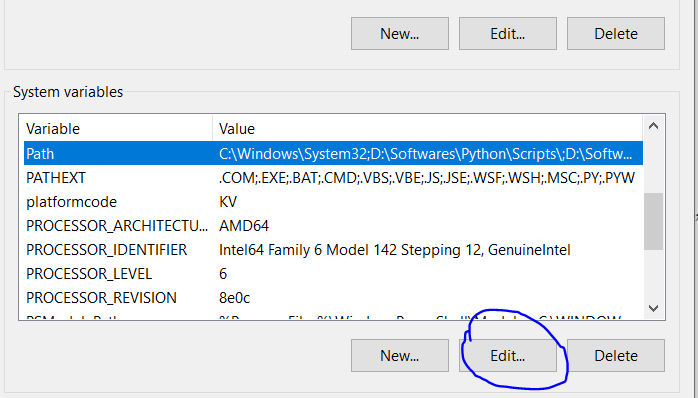
Task: Click the System variables New... button
Action: (x=399, y=355)
